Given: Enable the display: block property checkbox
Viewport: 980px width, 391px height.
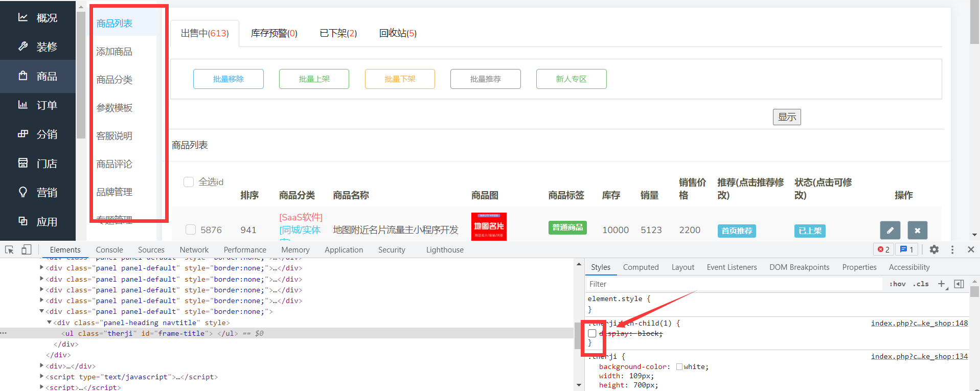Looking at the screenshot, I should (x=592, y=333).
